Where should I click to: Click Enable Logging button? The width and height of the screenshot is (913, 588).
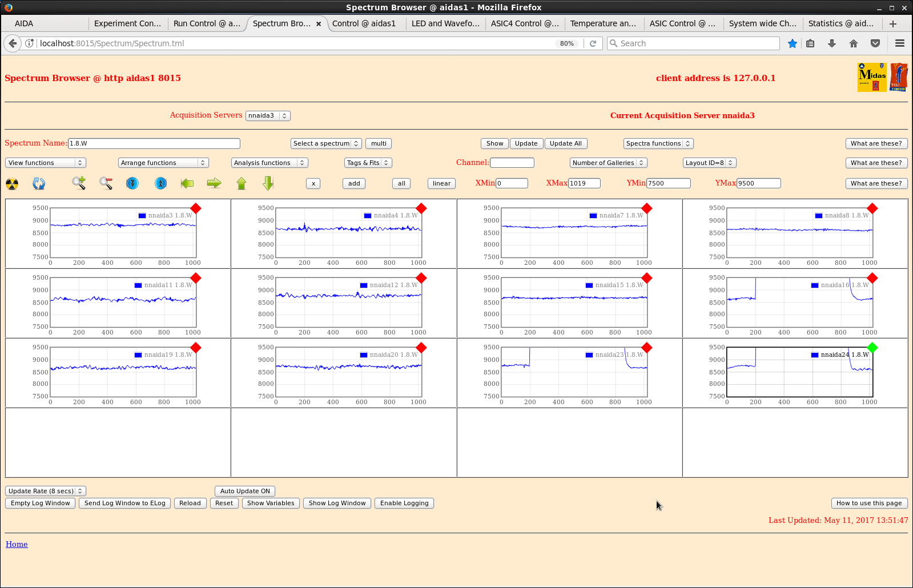[404, 503]
